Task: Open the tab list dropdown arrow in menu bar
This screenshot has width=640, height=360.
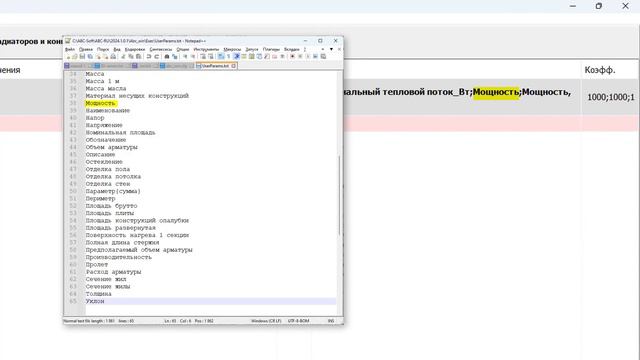Action: click(331, 49)
